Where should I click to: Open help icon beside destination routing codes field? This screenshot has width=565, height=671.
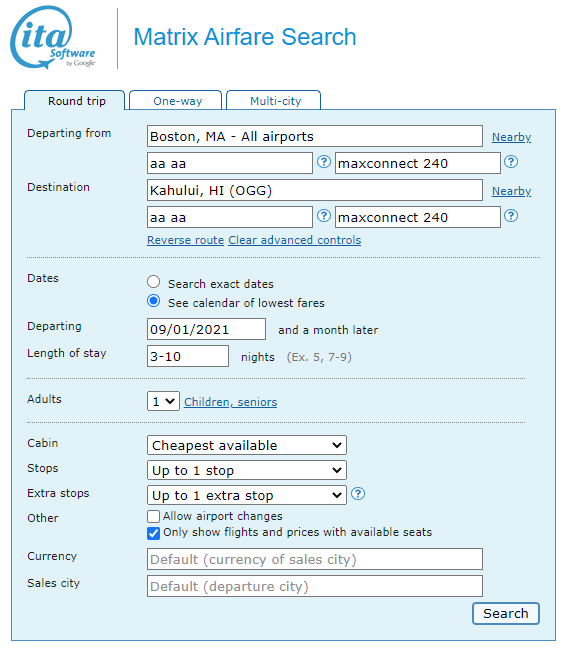[x=324, y=216]
